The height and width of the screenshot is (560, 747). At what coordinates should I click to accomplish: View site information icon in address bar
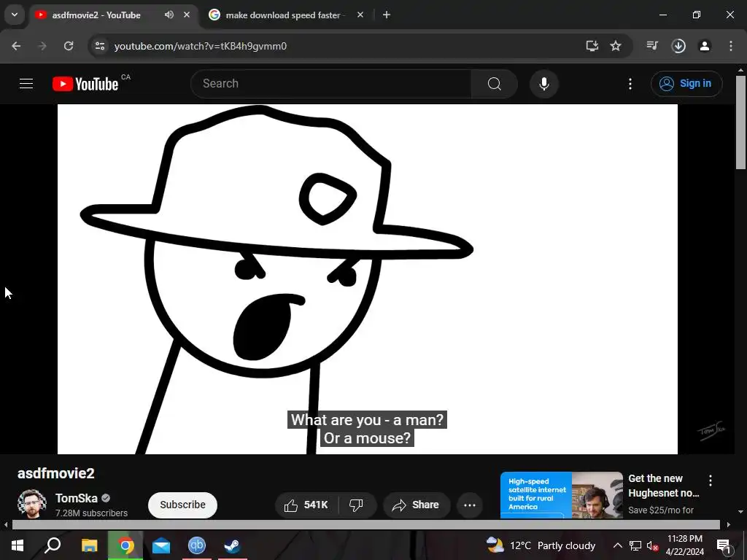pos(99,46)
